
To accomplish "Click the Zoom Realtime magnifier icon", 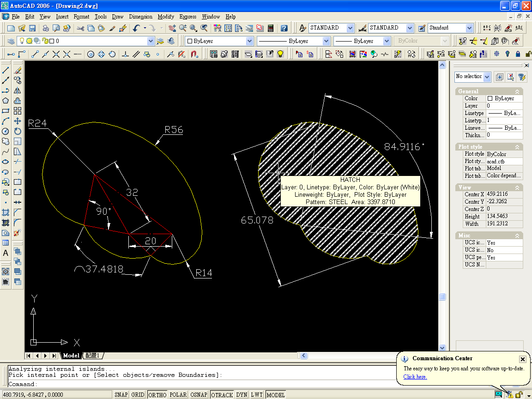I will [183, 28].
